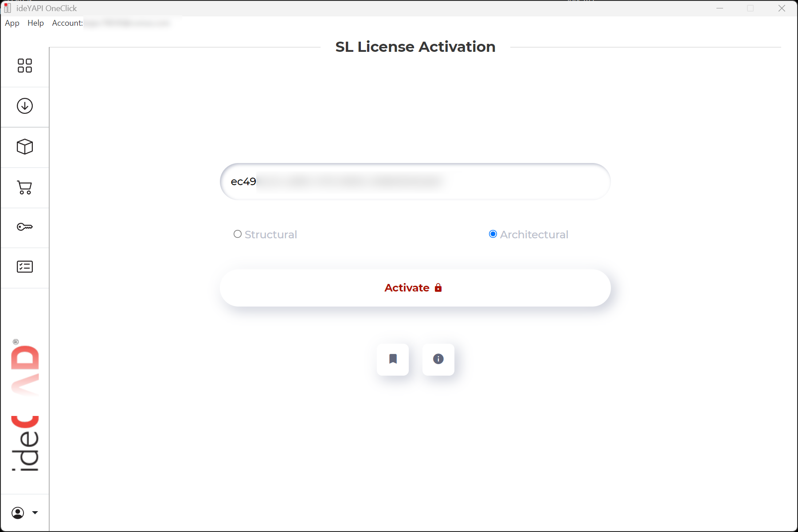Screen dimensions: 798x532
Task: Select the 3D cube products icon
Action: coord(25,147)
